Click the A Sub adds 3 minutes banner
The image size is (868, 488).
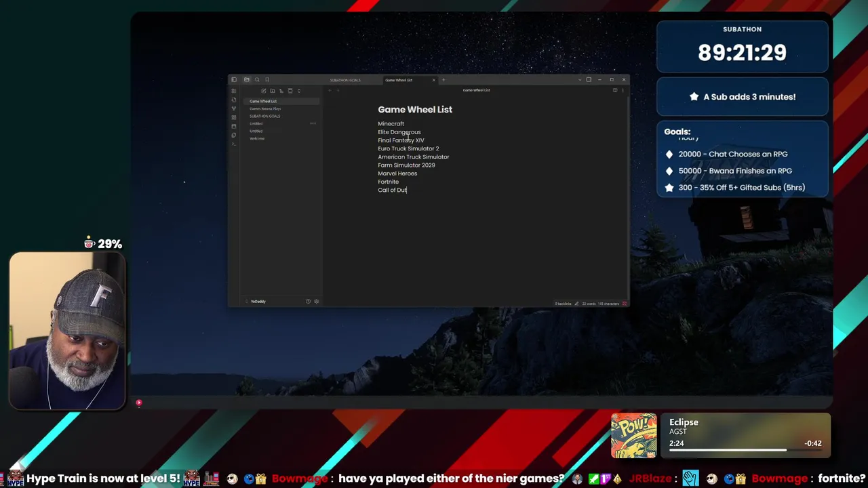[743, 97]
